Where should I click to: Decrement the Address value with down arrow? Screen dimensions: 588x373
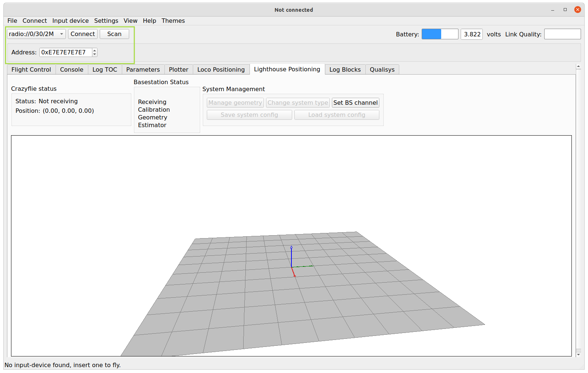(x=95, y=54)
